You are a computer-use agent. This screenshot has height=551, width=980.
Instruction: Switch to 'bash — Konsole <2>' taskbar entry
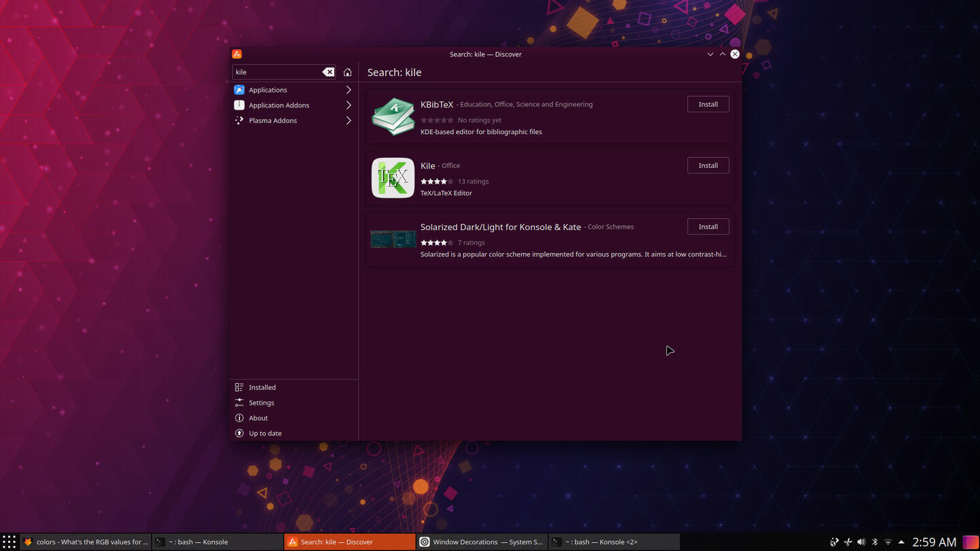click(x=613, y=542)
